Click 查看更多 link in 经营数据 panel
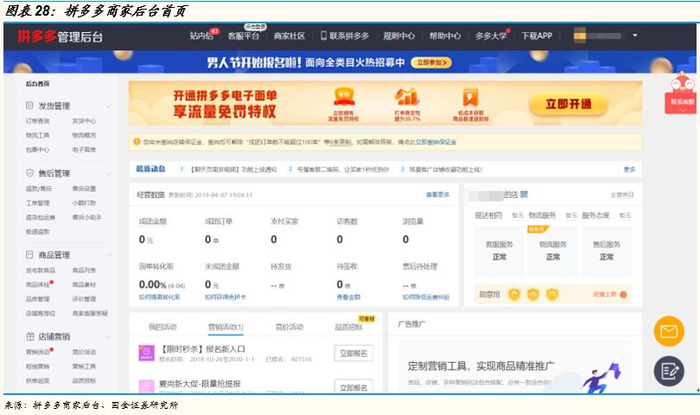Image resolution: width=700 pixels, height=415 pixels. tap(437, 194)
